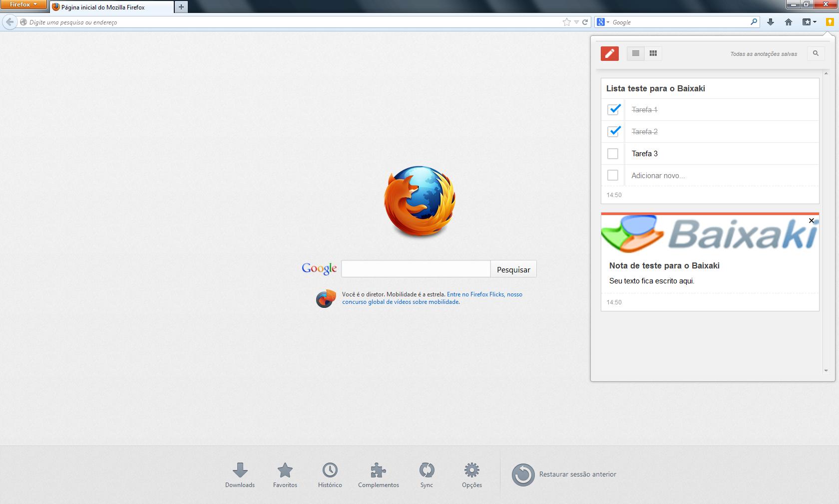Select the Página inicial do Mozilla Firefox tab
The height and width of the screenshot is (504, 839).
point(112,7)
